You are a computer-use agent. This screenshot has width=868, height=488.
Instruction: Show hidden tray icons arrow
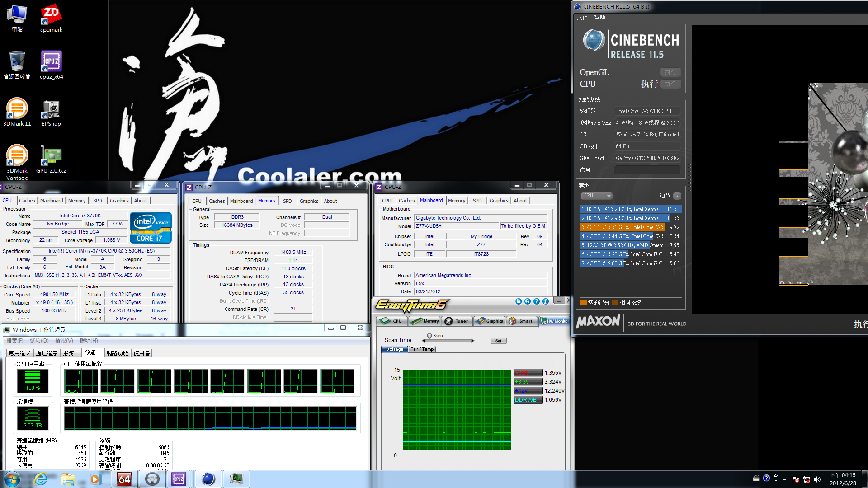(x=784, y=479)
